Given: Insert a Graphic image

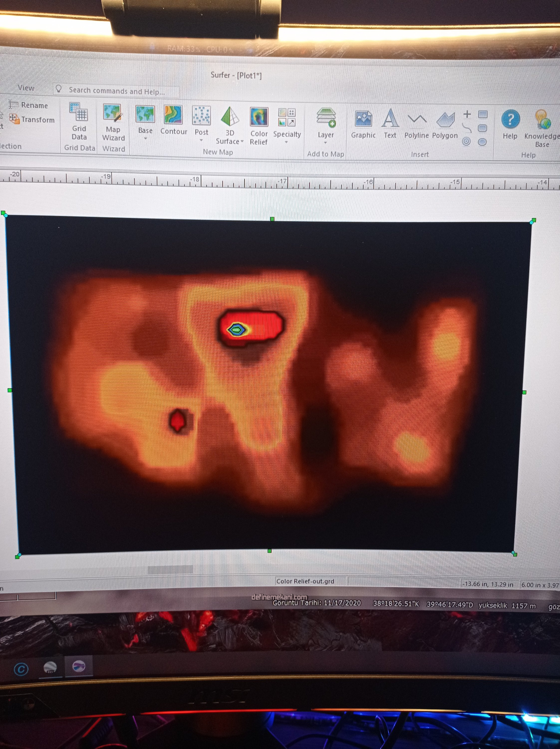Looking at the screenshot, I should click(x=363, y=120).
